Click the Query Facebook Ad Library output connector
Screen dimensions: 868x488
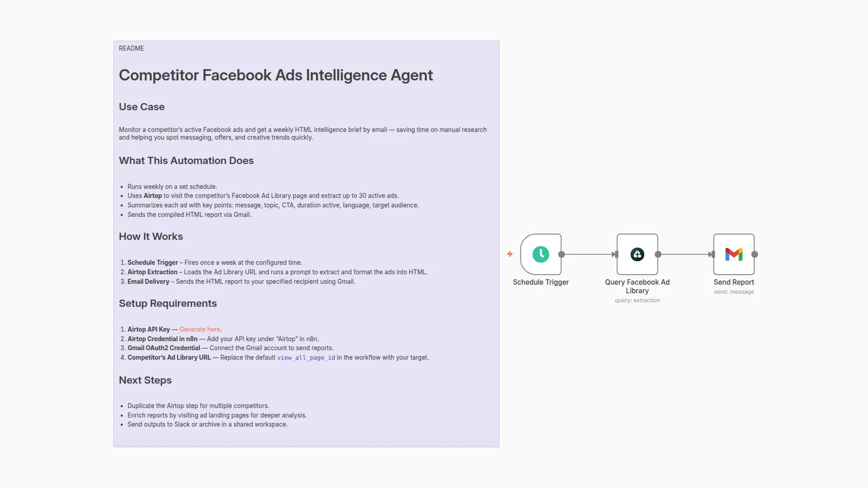[x=658, y=254]
